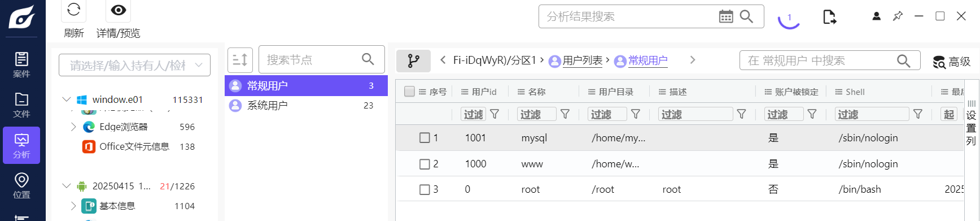980x221 pixels.
Task: Click the 起 filter box in last column
Action: coord(949,114)
